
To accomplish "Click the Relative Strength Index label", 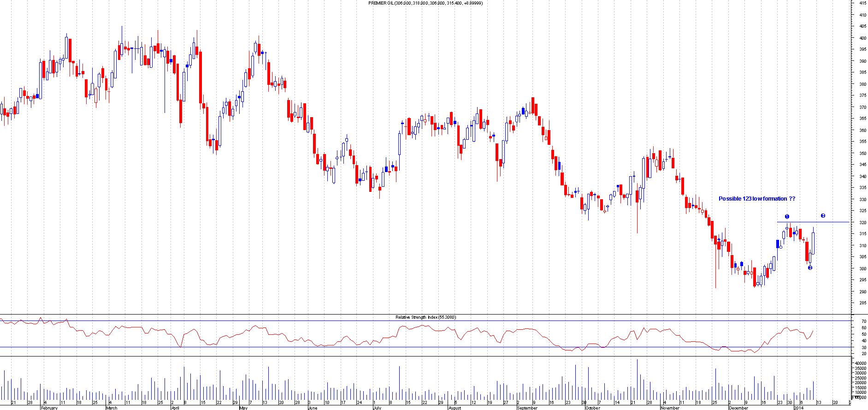I will [425, 317].
